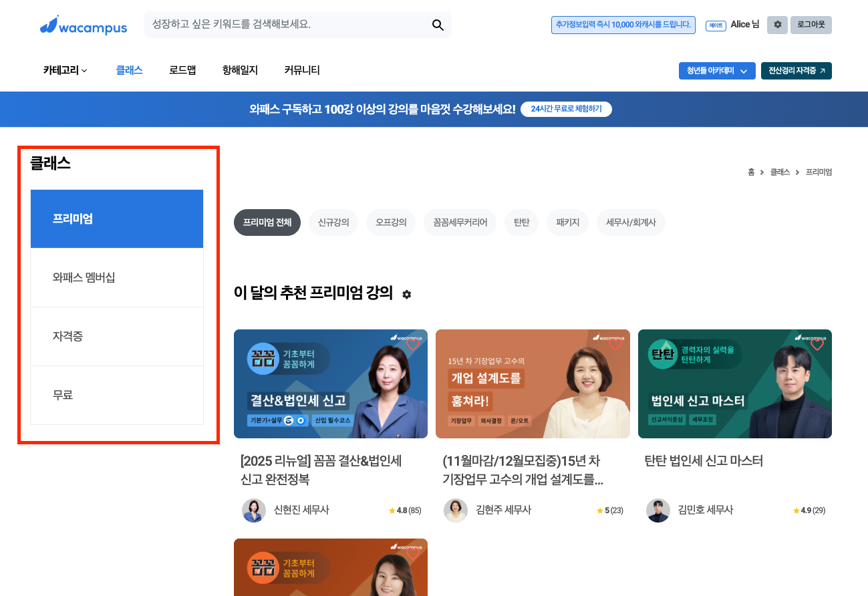This screenshot has height=596, width=868.
Task: Click 24시간 무료로 체험하기 button
Action: [566, 109]
